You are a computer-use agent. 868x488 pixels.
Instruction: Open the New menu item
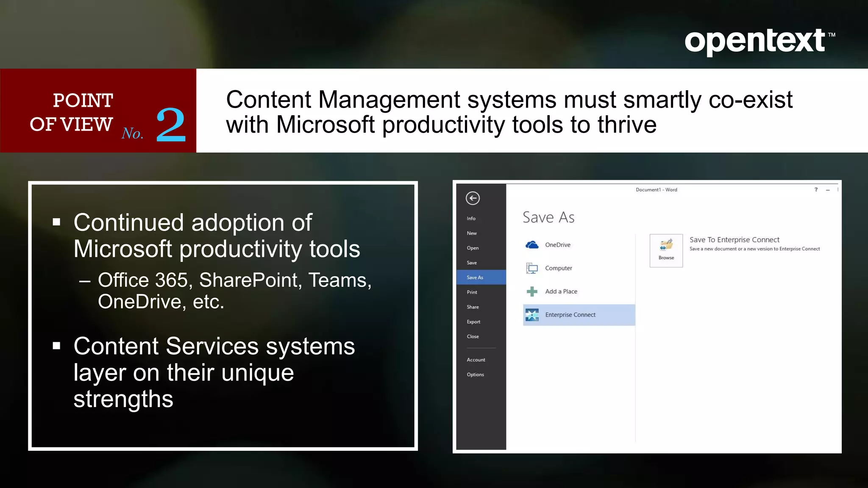click(472, 233)
